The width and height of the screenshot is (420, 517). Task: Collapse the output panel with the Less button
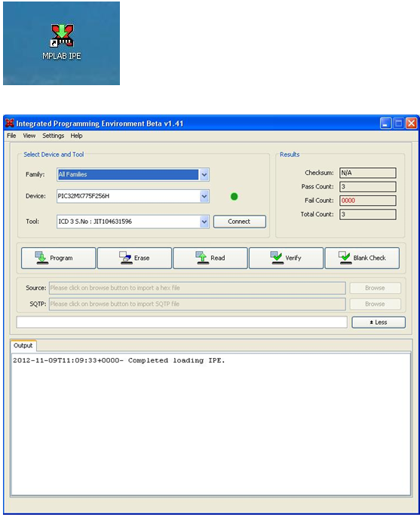(379, 322)
